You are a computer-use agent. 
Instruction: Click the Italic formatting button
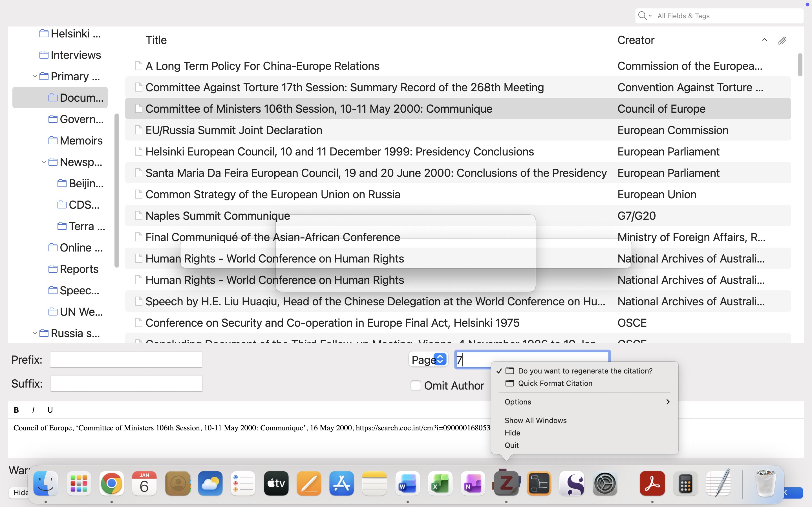(x=33, y=410)
